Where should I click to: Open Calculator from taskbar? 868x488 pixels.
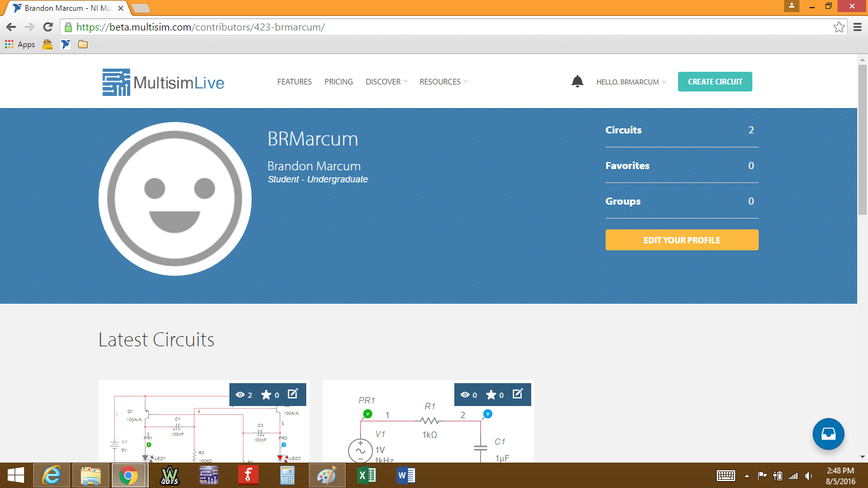point(288,475)
